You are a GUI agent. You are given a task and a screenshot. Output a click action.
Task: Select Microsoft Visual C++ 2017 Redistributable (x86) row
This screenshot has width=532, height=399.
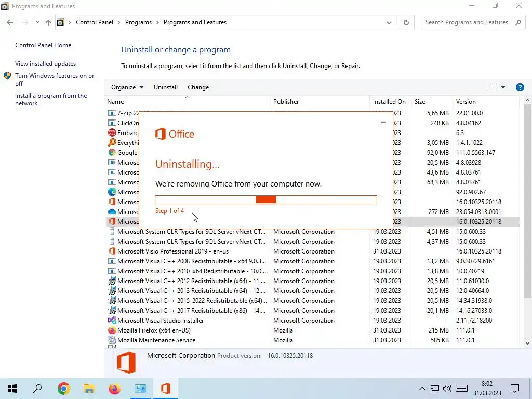[x=312, y=311]
